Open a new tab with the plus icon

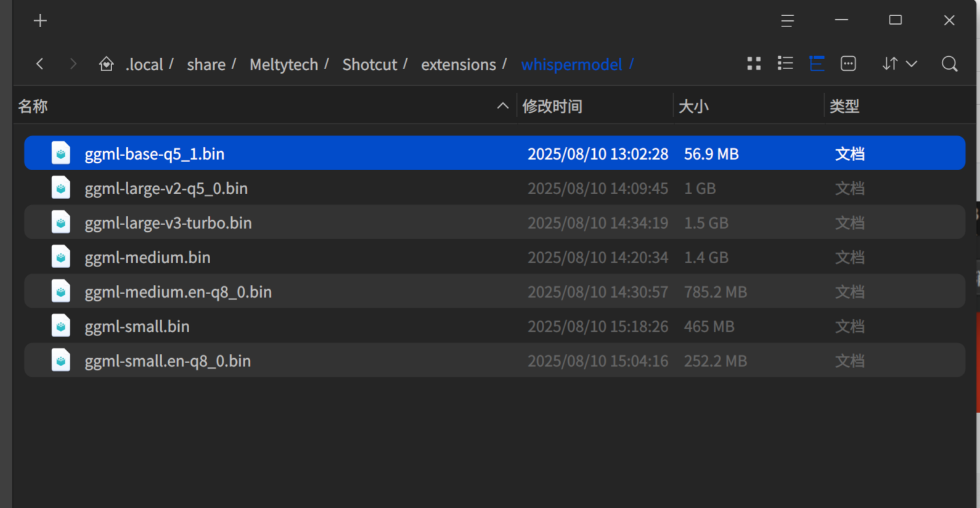click(40, 21)
